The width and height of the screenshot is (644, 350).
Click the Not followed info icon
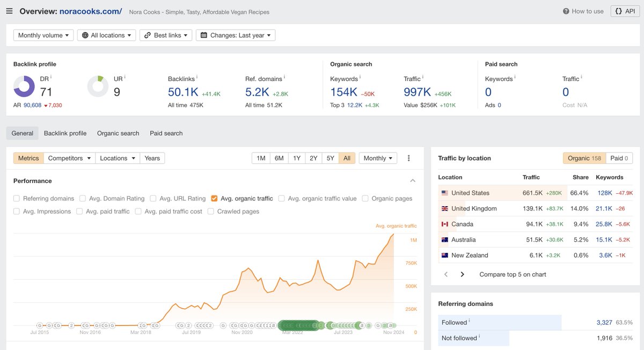[479, 337]
